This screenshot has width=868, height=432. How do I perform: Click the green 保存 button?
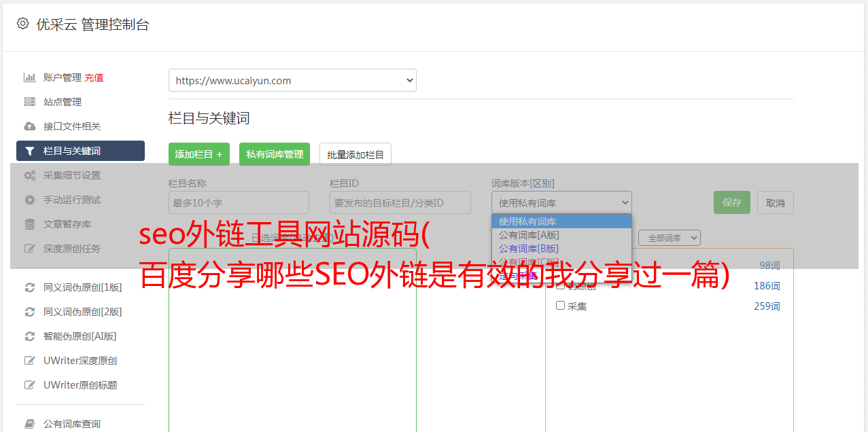point(732,202)
